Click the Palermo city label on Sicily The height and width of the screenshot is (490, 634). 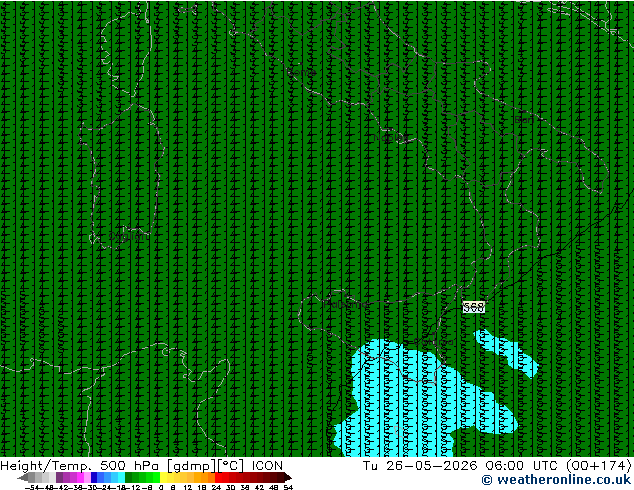[346, 304]
